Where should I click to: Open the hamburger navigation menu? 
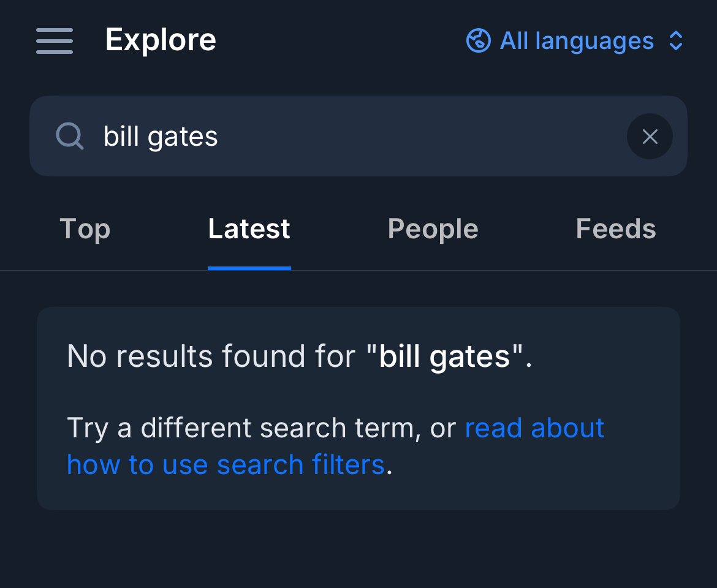click(55, 41)
